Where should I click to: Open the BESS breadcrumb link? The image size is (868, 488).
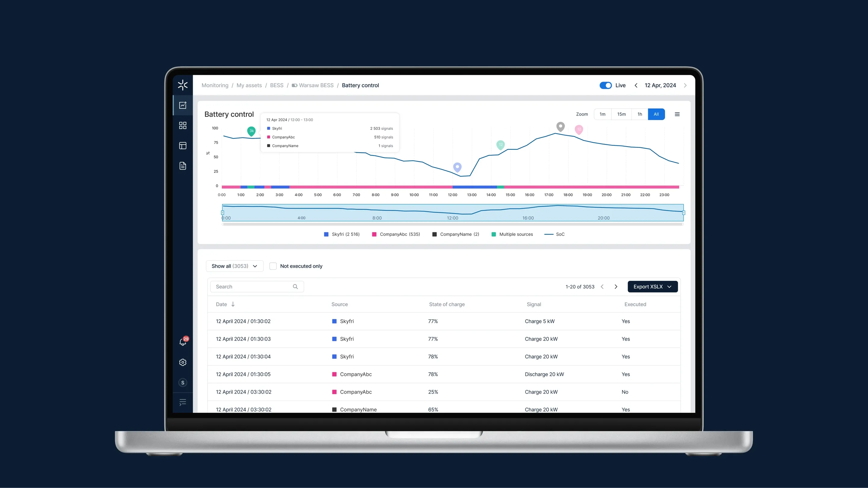(x=277, y=86)
